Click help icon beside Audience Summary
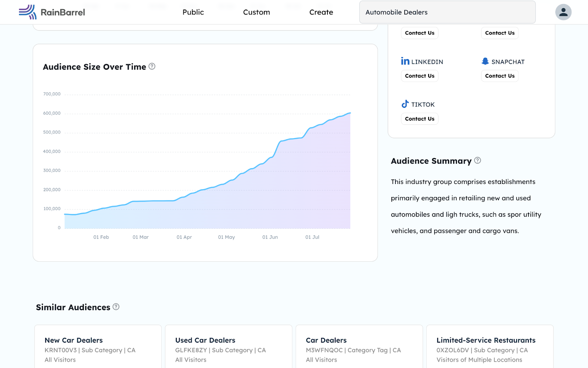Image resolution: width=588 pixels, height=368 pixels. [x=477, y=160]
